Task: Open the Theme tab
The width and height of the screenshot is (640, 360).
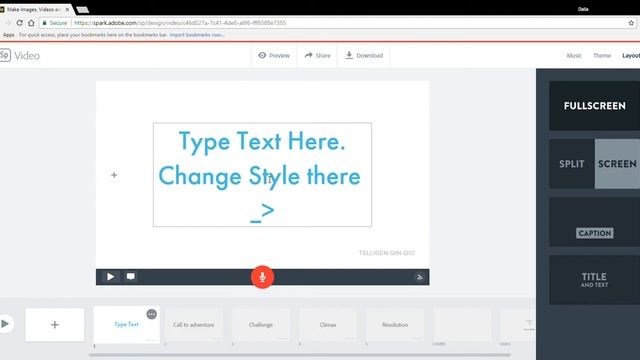Action: (602, 56)
